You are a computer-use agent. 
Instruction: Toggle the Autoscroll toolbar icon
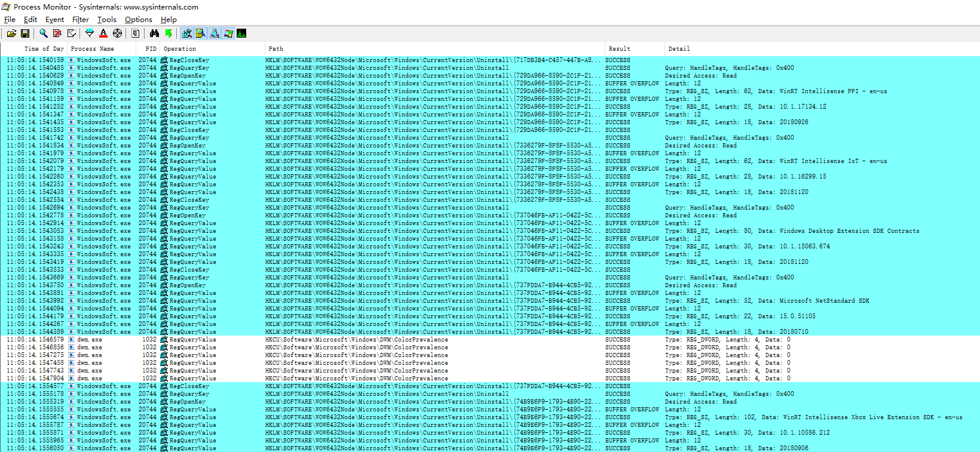(x=57, y=33)
